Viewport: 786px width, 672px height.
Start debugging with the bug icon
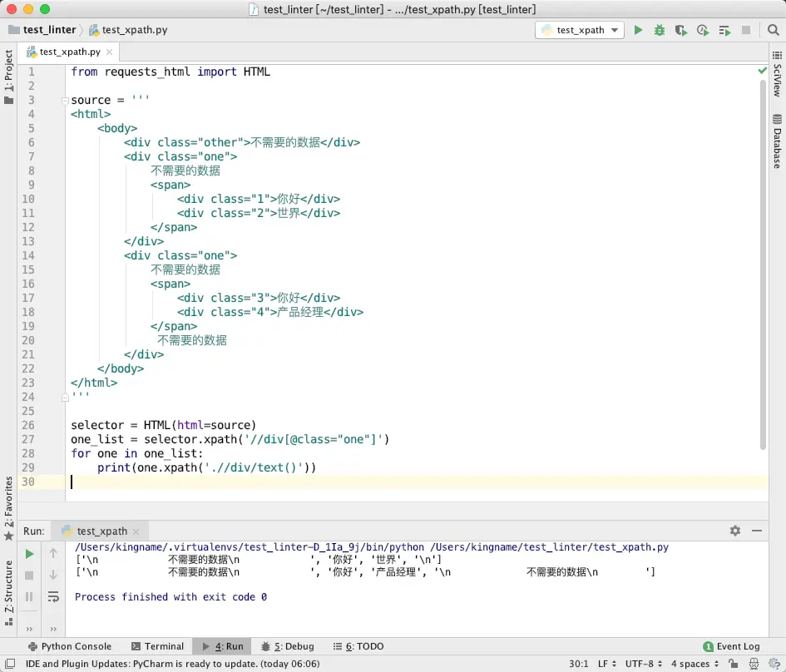pos(660,30)
